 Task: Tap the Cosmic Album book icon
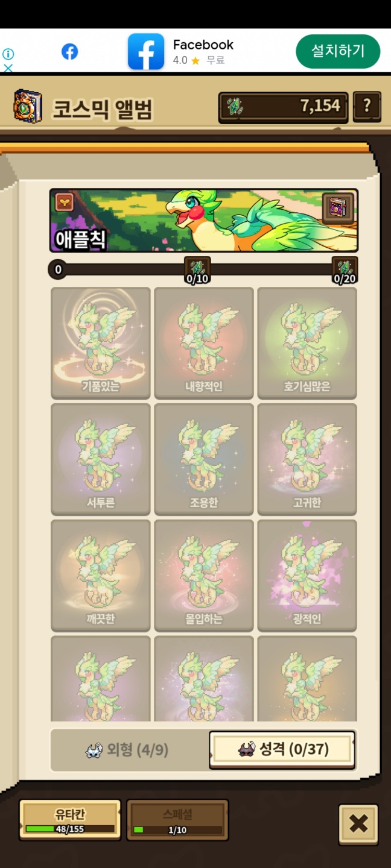[x=28, y=107]
